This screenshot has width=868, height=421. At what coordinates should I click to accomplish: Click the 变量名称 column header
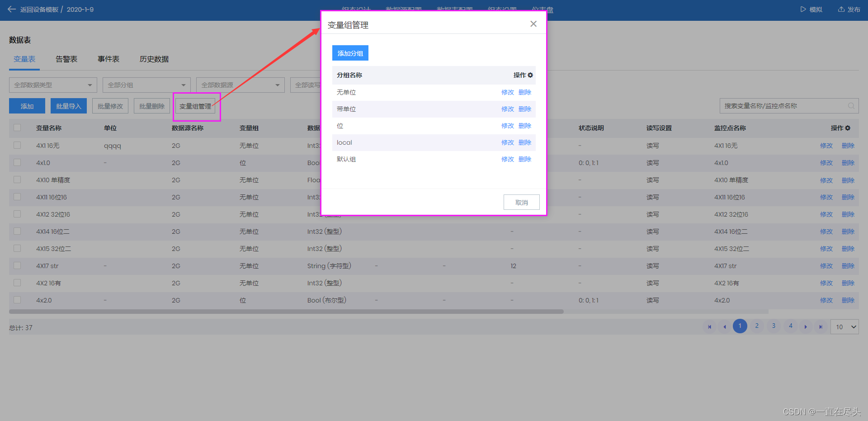(49, 128)
